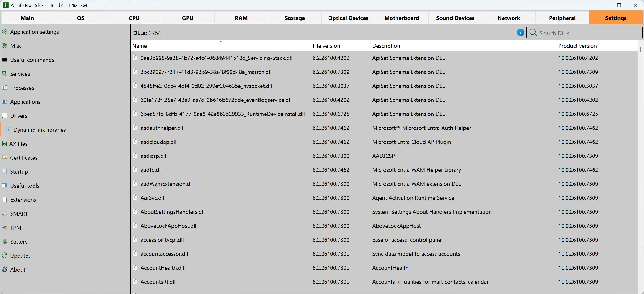
Task: Switch to the GPU tab
Action: click(188, 18)
